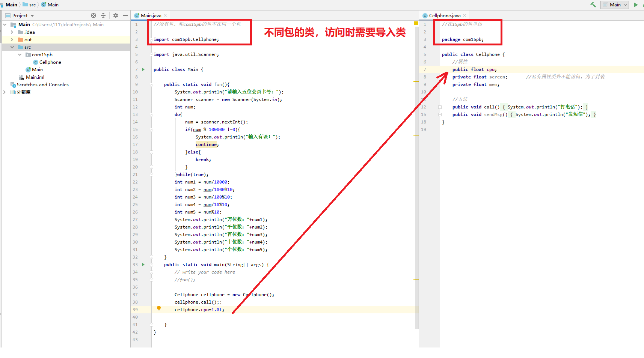The width and height of the screenshot is (644, 358).
Task: Click 'import java.util.Scanner;' code line
Action: coord(186,54)
